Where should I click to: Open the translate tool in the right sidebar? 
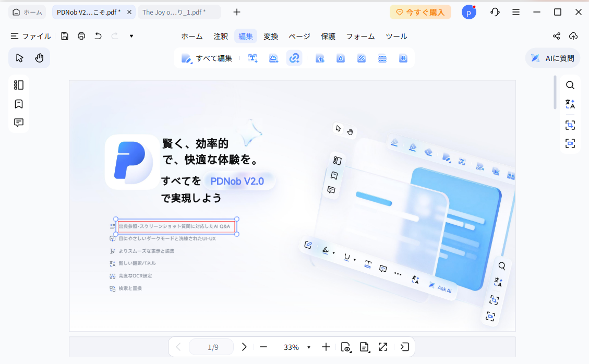point(570,104)
